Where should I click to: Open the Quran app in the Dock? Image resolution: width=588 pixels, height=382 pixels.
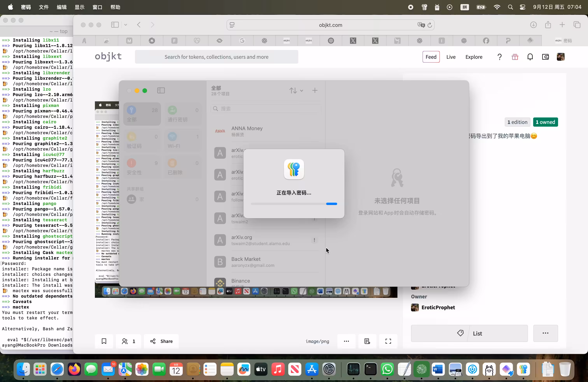(421, 369)
